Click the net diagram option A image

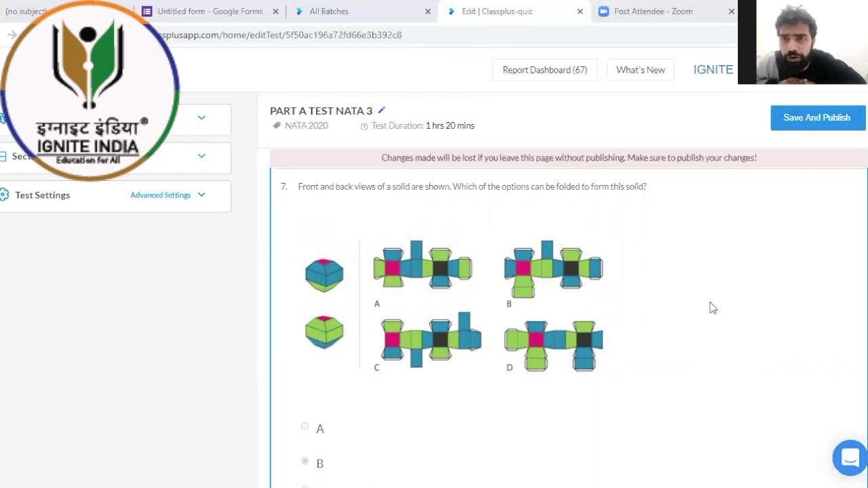click(422, 266)
